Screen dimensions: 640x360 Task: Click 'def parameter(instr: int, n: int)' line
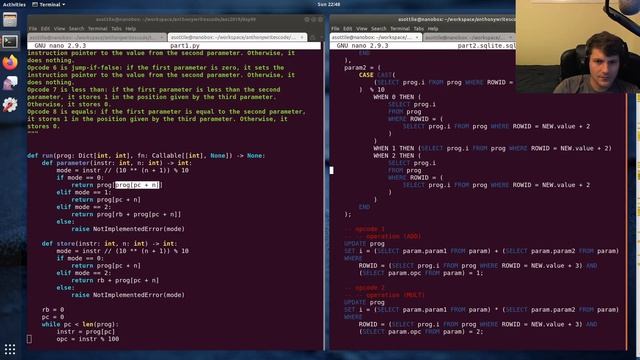pyautogui.click(x=116, y=163)
